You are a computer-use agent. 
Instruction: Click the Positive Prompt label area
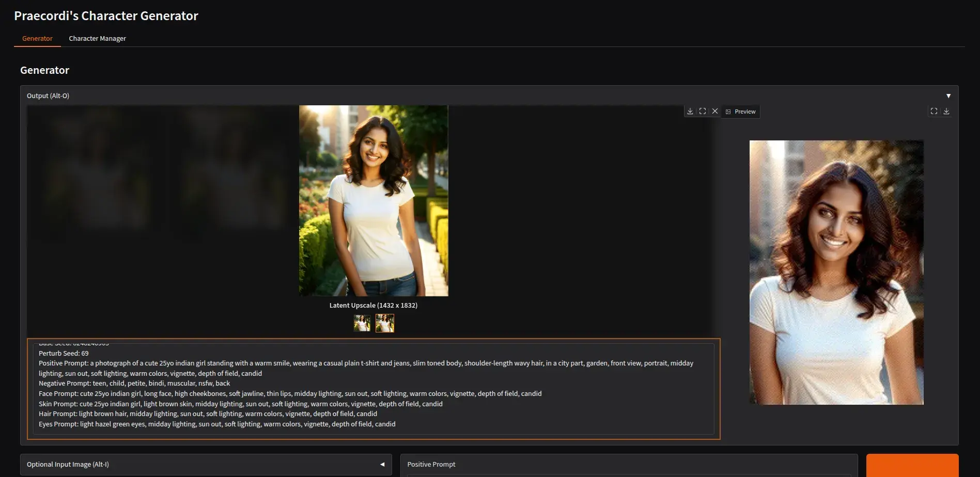(x=431, y=465)
